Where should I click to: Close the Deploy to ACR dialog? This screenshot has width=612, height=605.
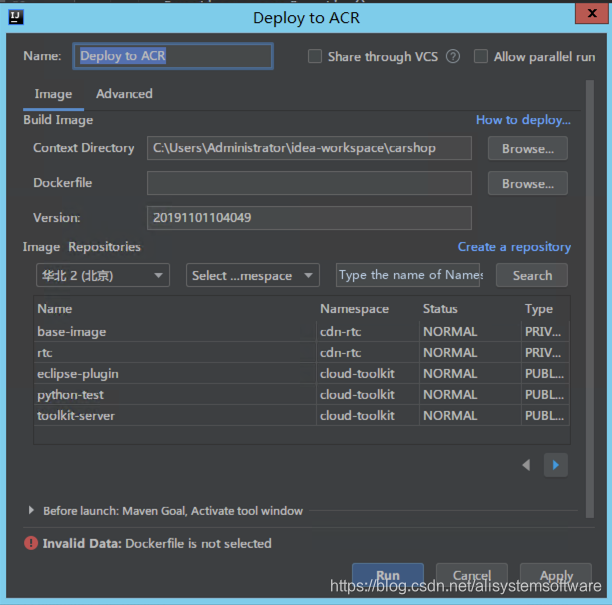point(591,14)
